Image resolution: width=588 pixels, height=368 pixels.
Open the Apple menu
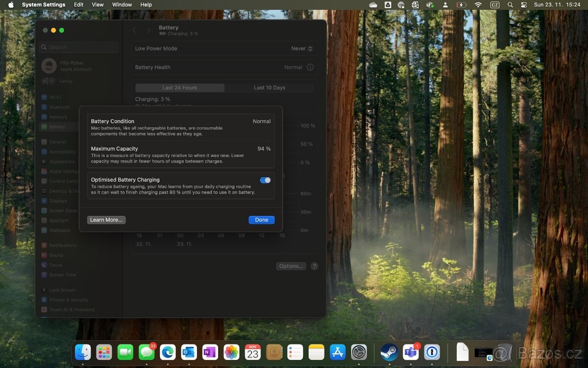point(11,4)
